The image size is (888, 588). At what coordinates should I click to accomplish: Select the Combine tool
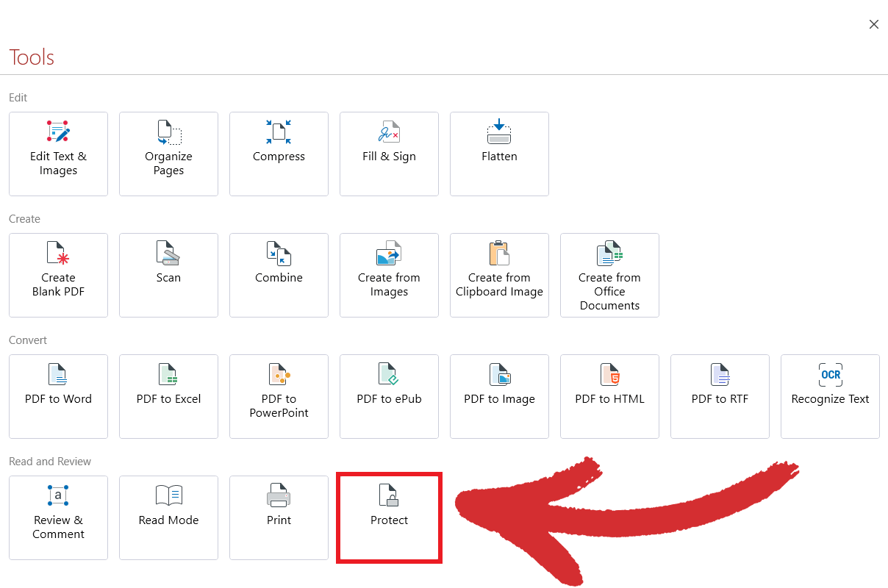point(279,275)
